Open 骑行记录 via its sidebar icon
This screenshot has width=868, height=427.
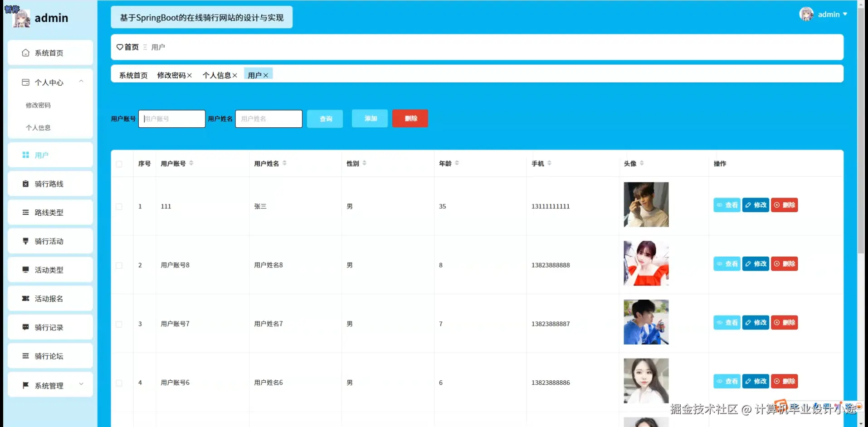point(25,327)
